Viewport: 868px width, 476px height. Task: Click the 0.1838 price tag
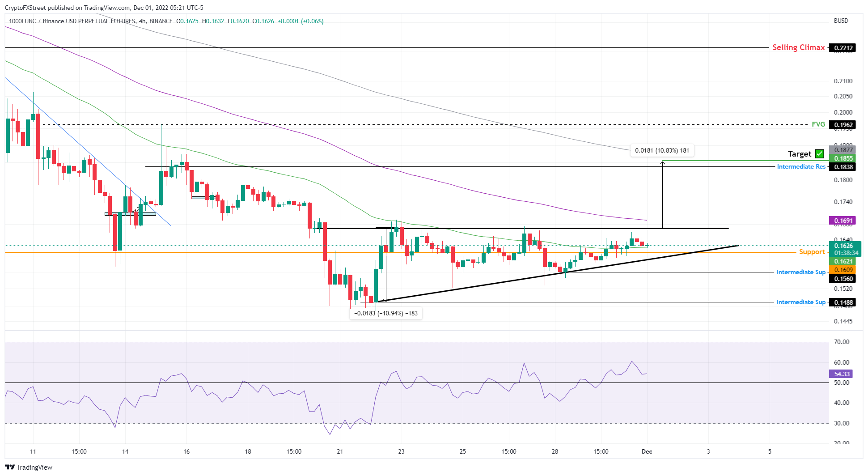tap(842, 167)
